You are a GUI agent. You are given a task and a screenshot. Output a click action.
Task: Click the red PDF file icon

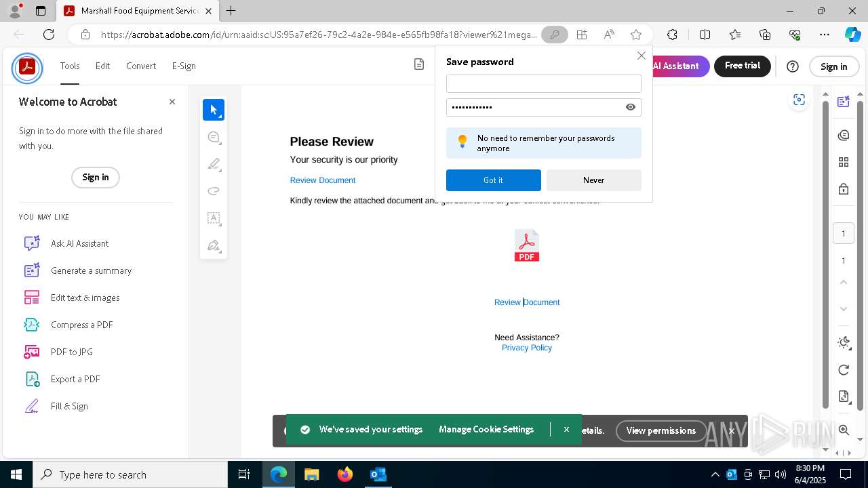pos(527,245)
